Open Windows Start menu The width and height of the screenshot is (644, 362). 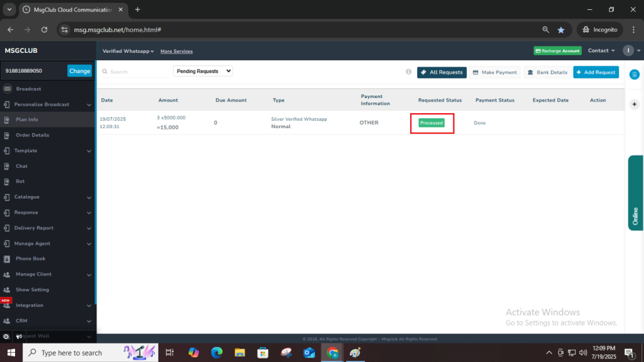pos(11,353)
